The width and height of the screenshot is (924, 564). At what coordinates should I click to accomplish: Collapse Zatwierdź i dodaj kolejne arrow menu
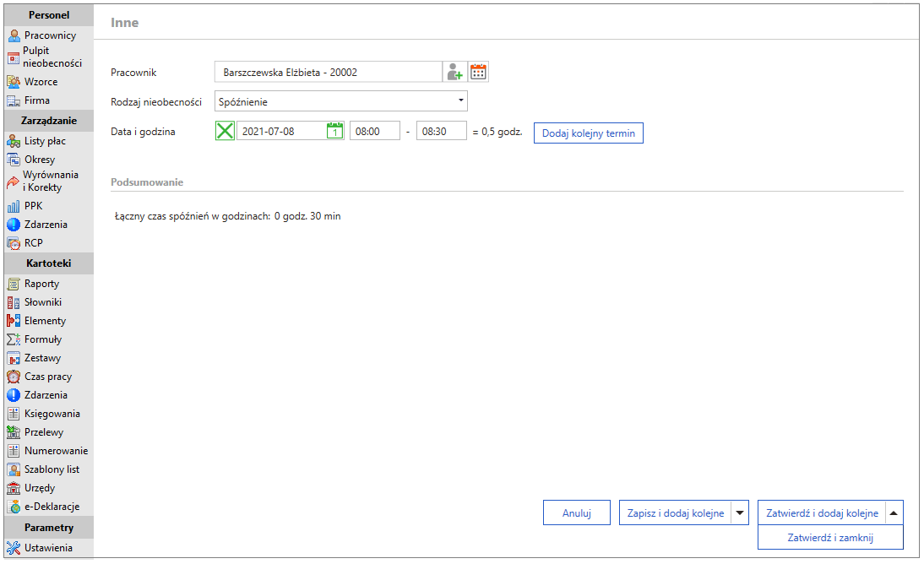(894, 513)
